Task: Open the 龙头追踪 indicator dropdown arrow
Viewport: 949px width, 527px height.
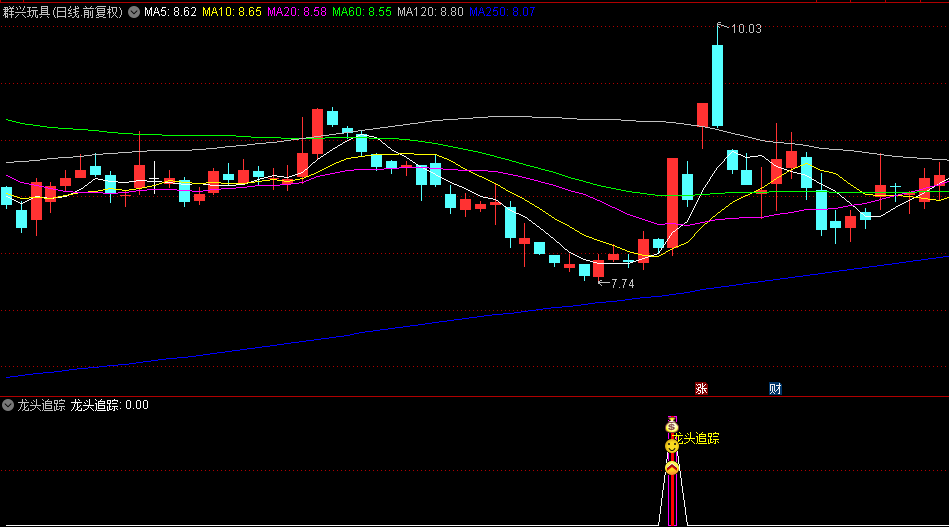Action: coord(8,405)
